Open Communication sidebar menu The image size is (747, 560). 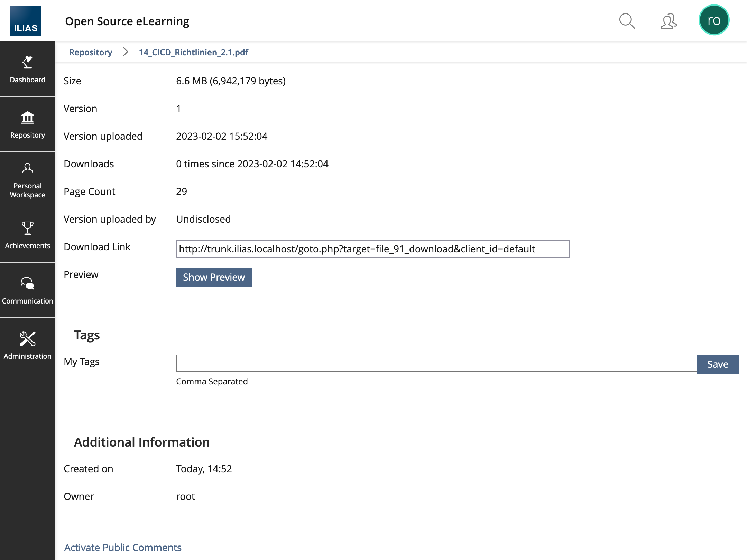click(28, 290)
